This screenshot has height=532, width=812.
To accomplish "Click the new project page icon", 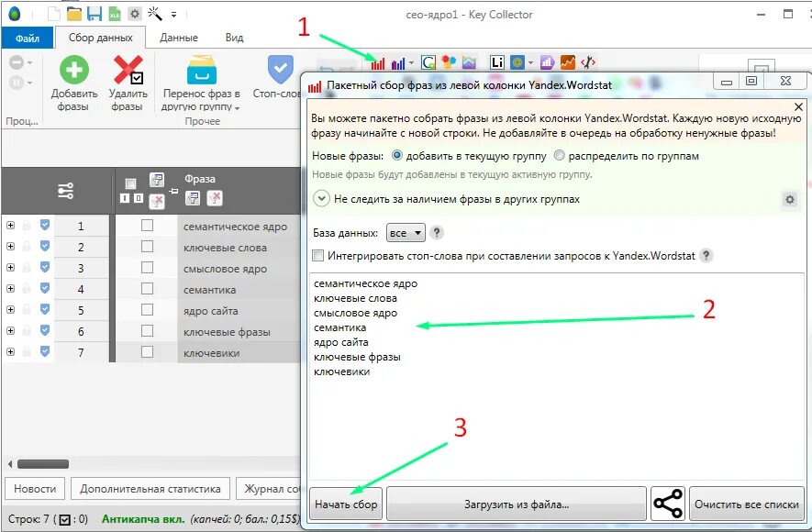I will pyautogui.click(x=54, y=14).
